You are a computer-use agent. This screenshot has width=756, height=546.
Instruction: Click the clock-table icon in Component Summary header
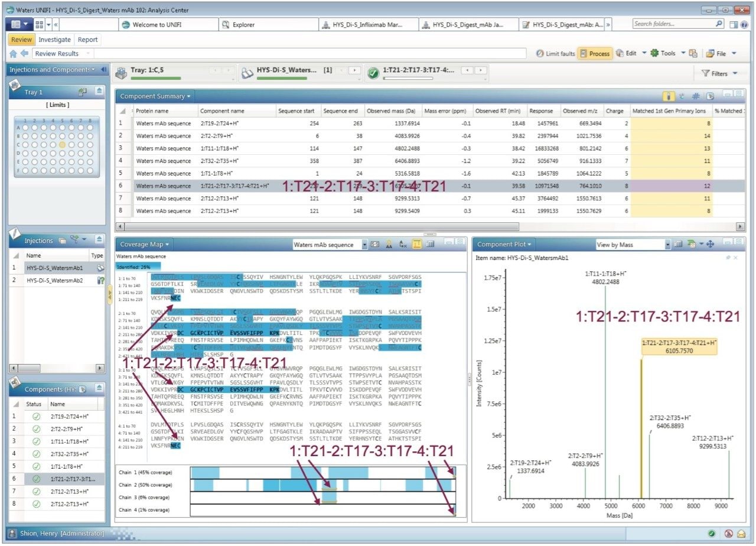click(710, 96)
